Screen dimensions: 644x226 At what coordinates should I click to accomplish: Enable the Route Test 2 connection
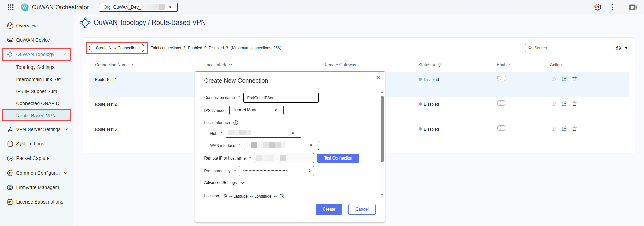[501, 103]
